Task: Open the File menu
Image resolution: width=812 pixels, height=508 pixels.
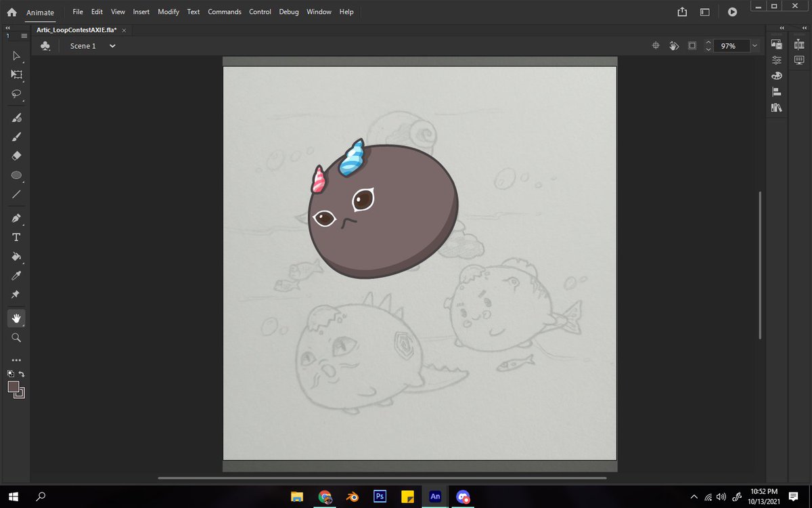Action: point(78,12)
